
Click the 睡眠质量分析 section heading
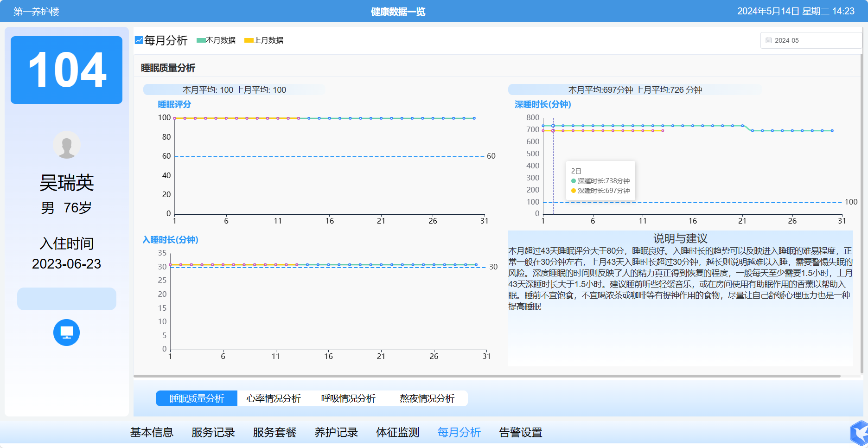[168, 68]
